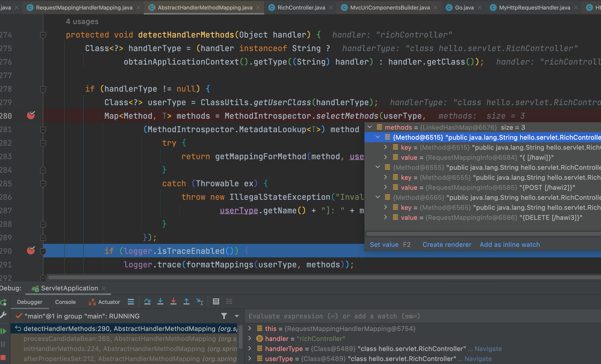The image size is (601, 364).
Task: Click the red Force Step Into icon
Action: 173,302
